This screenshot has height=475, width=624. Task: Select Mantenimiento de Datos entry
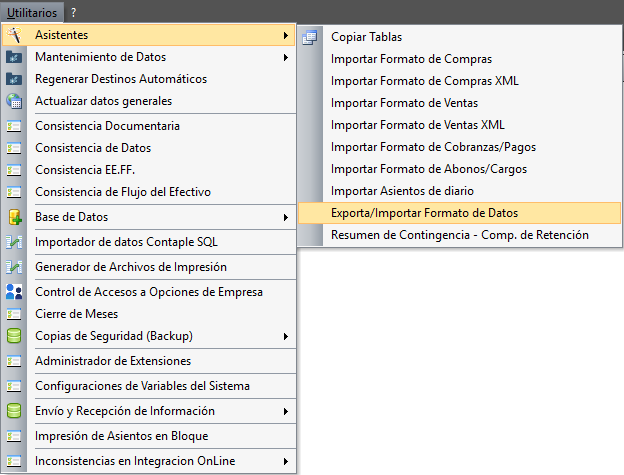(x=149, y=57)
